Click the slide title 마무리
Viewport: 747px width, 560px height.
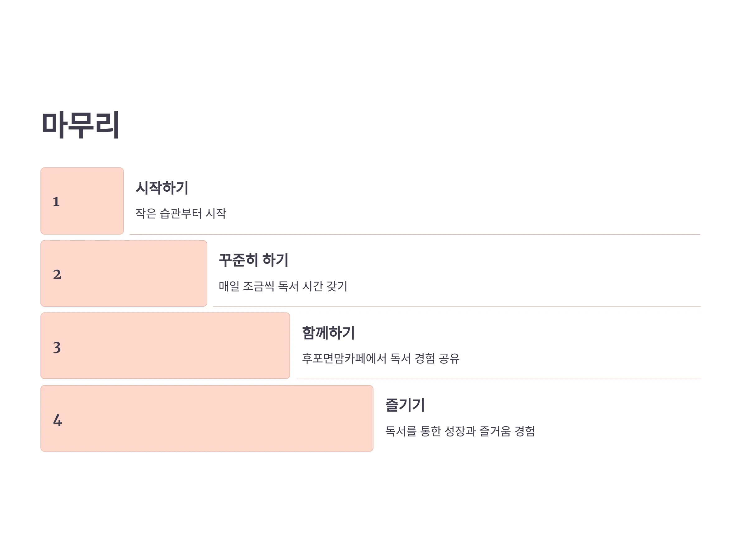80,125
